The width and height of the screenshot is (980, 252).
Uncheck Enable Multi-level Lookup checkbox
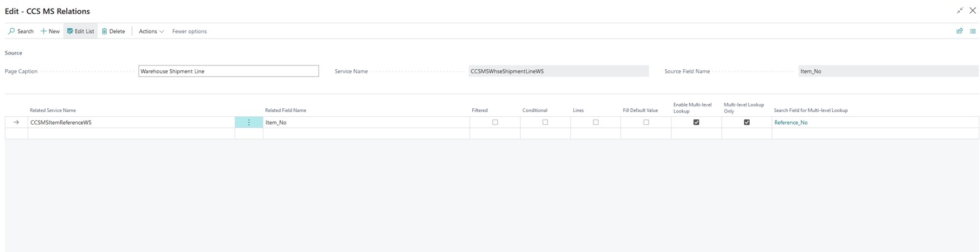click(x=696, y=122)
